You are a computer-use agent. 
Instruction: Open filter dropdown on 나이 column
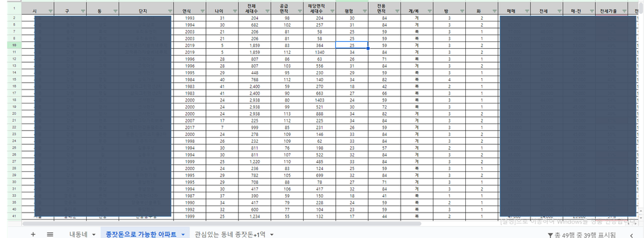point(235,11)
